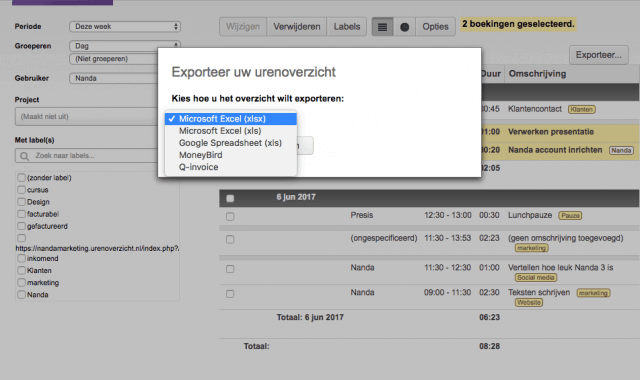Choose Google Spreadsheet (xls) option

231,143
